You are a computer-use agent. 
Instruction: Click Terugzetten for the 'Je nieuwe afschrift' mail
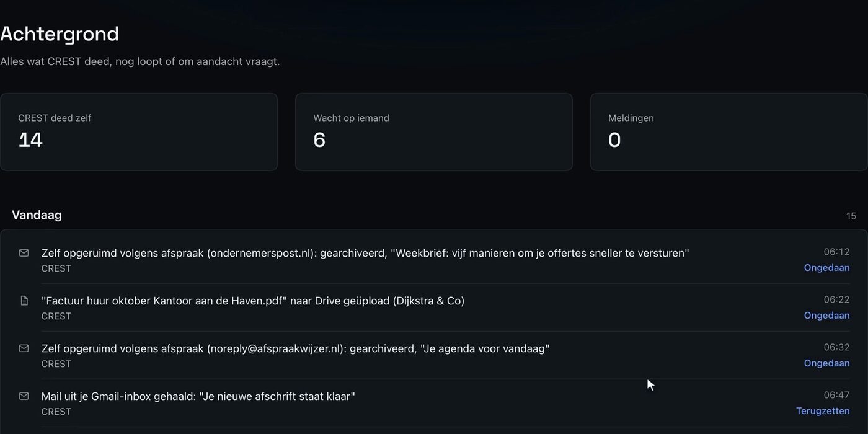[823, 411]
